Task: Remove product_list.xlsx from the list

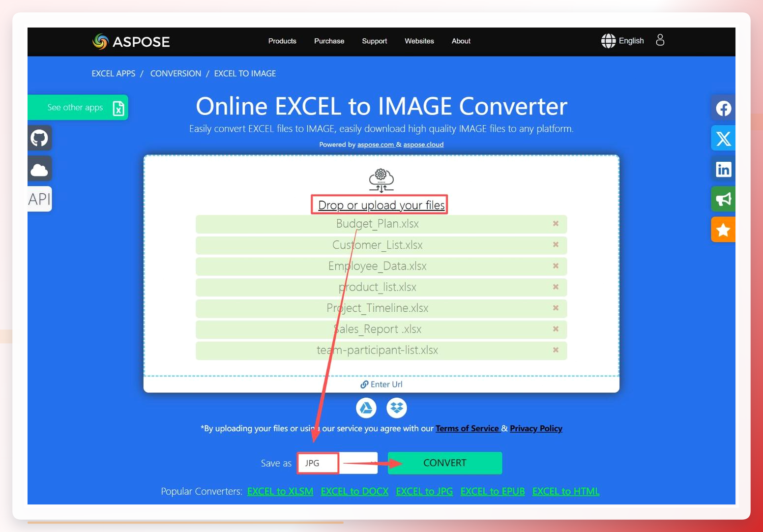Action: click(556, 287)
